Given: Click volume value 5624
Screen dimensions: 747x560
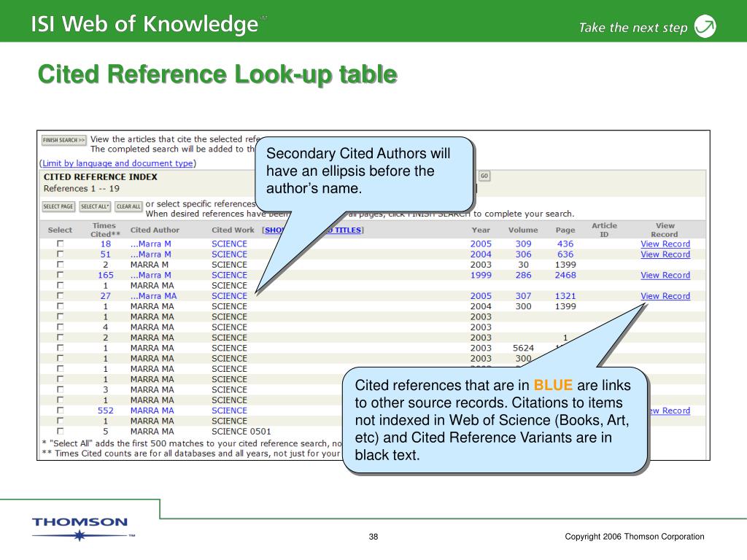Looking at the screenshot, I should point(523,348).
